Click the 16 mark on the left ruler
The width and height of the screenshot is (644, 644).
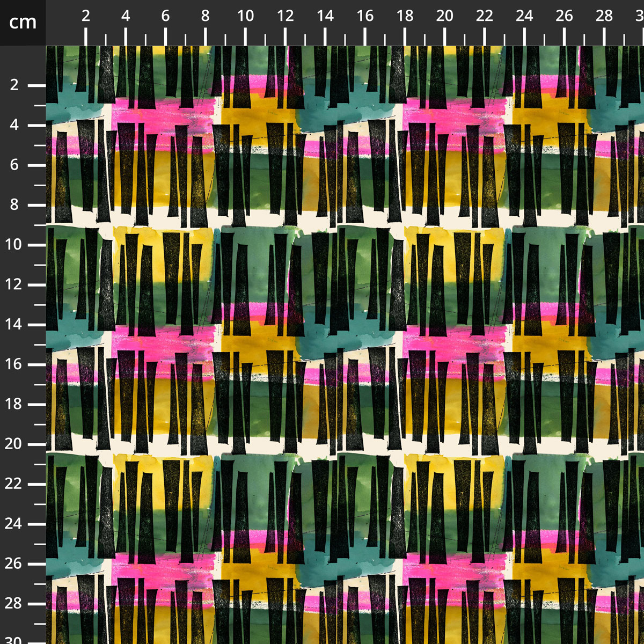pos(14,364)
